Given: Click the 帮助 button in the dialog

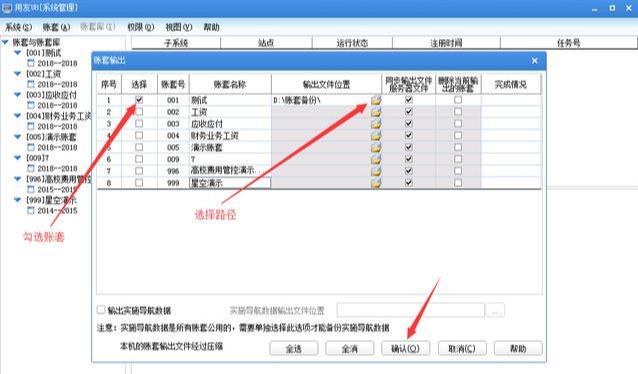Looking at the screenshot, I should point(518,349).
